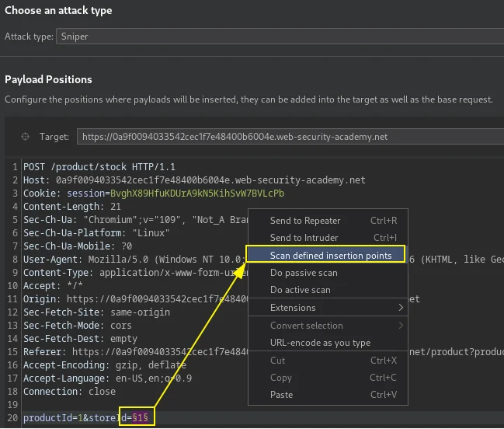Screen dimensions: 504x429
Task: Click the Choose an attack type heading
Action: click(x=58, y=10)
